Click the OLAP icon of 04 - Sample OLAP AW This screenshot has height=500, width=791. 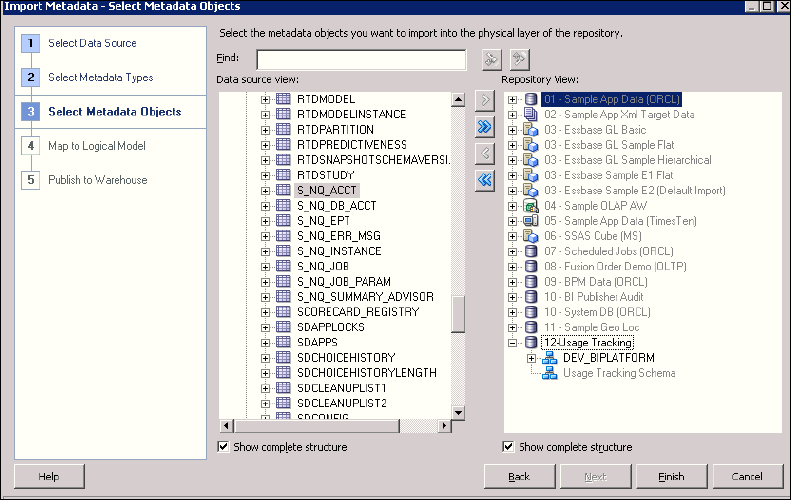(531, 206)
